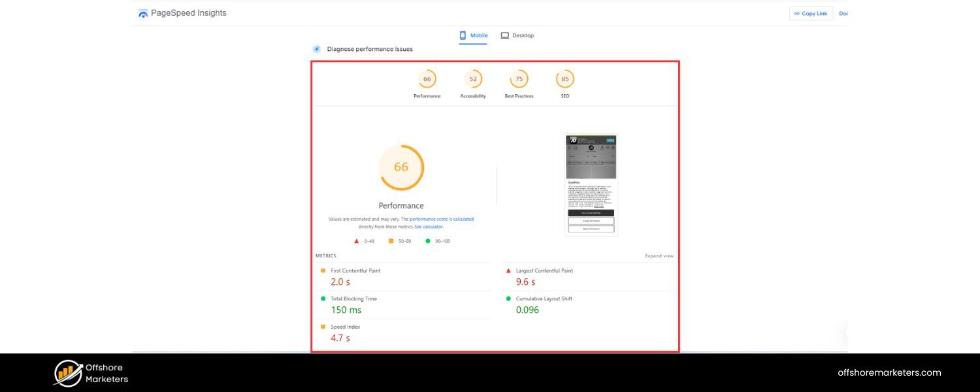
Task: Click the PageSpeed Insights logo icon
Action: (x=143, y=13)
